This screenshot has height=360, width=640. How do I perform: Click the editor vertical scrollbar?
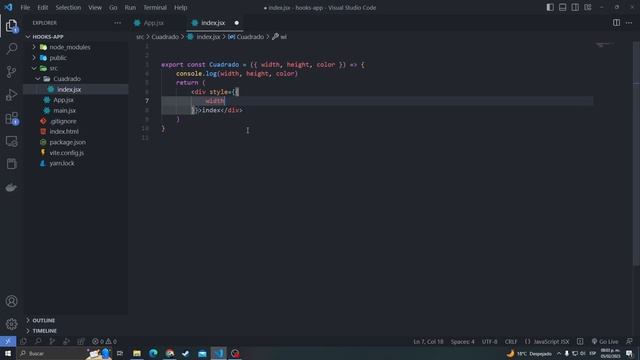coord(636,153)
